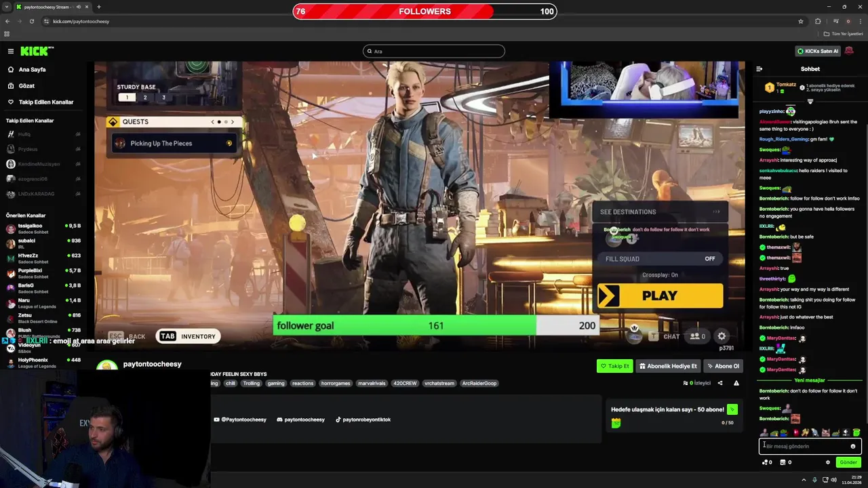Click the kick.com address bar
This screenshot has width=868, height=488.
click(420, 21)
